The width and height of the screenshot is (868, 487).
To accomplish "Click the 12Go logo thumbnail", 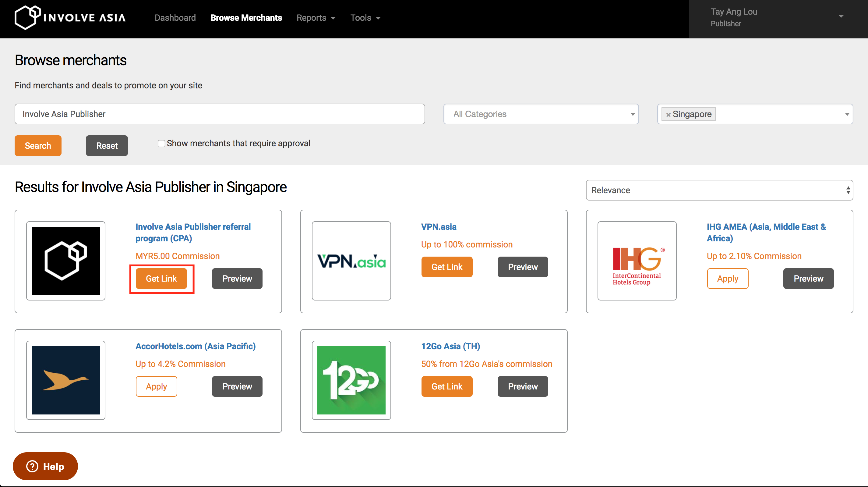I will point(351,380).
